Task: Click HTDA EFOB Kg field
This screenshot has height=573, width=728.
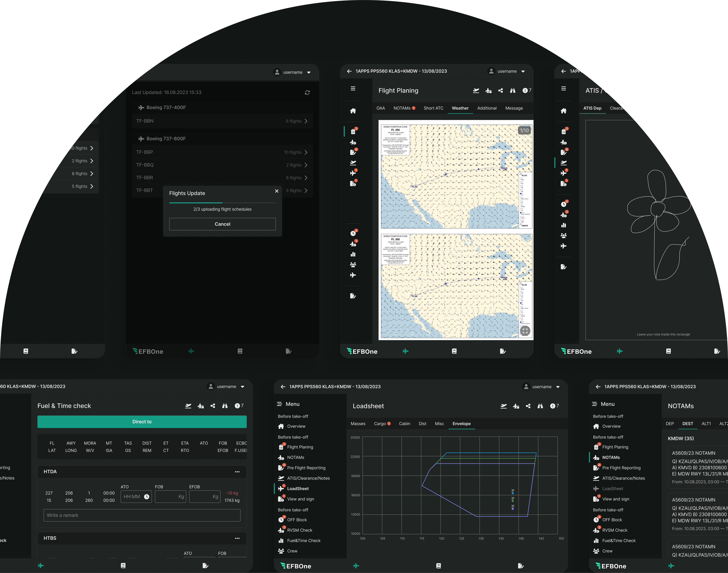Action: point(205,496)
